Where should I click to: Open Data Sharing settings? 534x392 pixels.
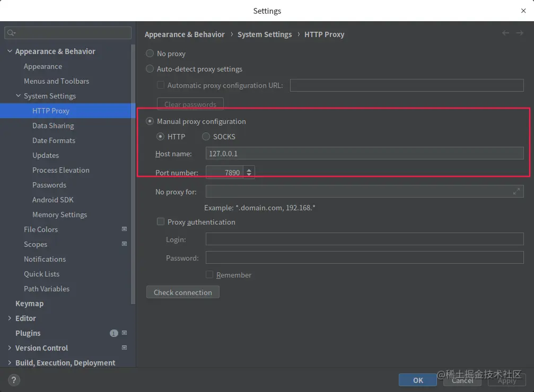[53, 126]
